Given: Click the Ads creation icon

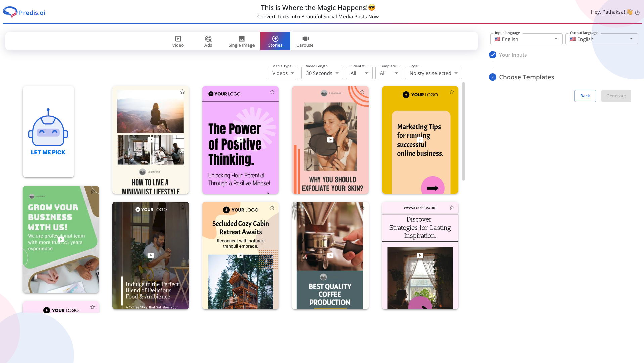Looking at the screenshot, I should coord(208,38).
